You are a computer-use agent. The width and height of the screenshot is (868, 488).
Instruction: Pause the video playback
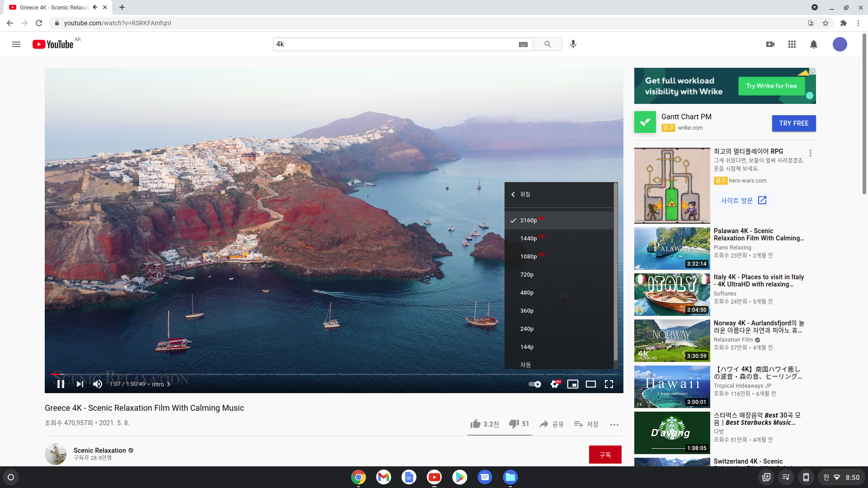click(61, 384)
